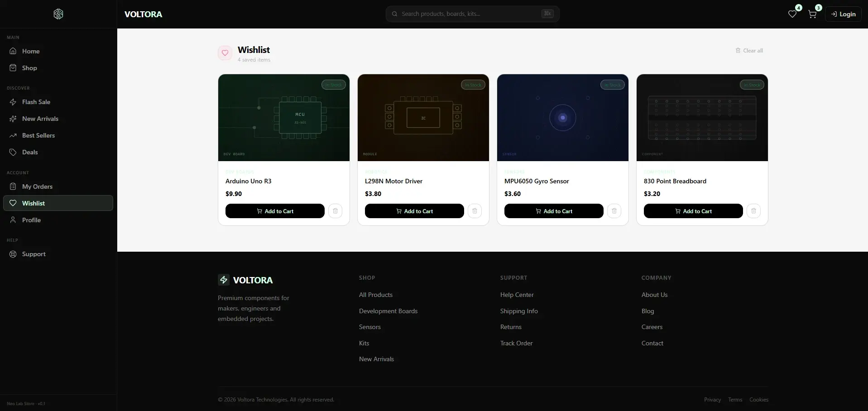Open Blog footer link
Screen dimensions: 868x411
(647, 311)
